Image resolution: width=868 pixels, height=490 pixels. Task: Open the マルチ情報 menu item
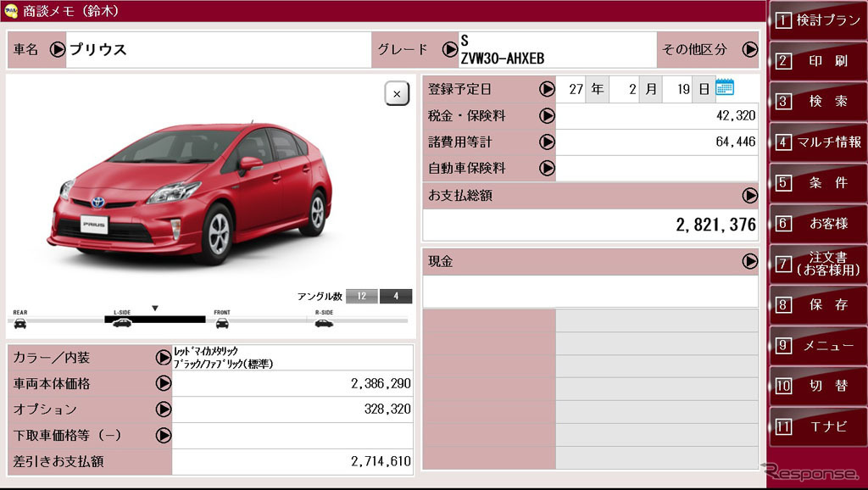(x=818, y=142)
